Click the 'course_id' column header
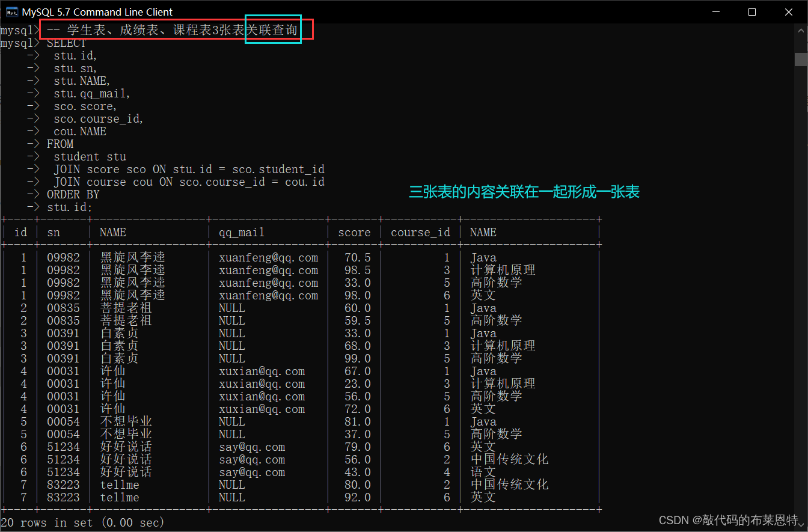Image resolution: width=808 pixels, height=532 pixels. (420, 233)
